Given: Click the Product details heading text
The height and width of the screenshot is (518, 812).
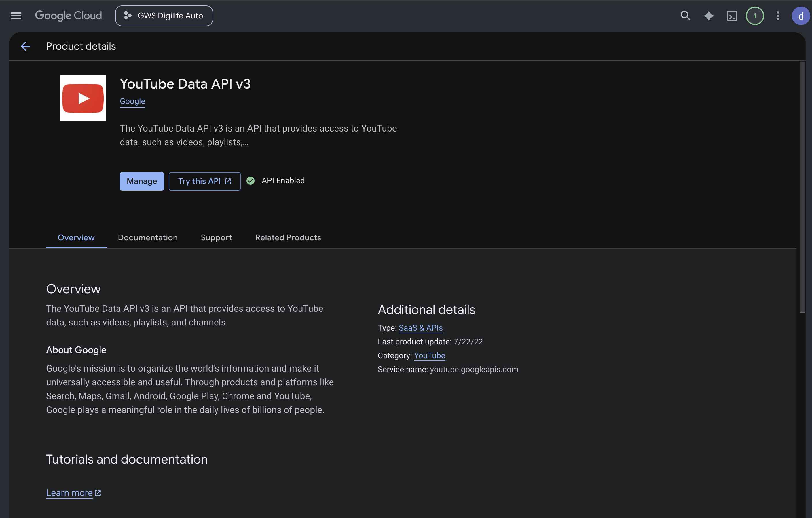Looking at the screenshot, I should coord(81,46).
